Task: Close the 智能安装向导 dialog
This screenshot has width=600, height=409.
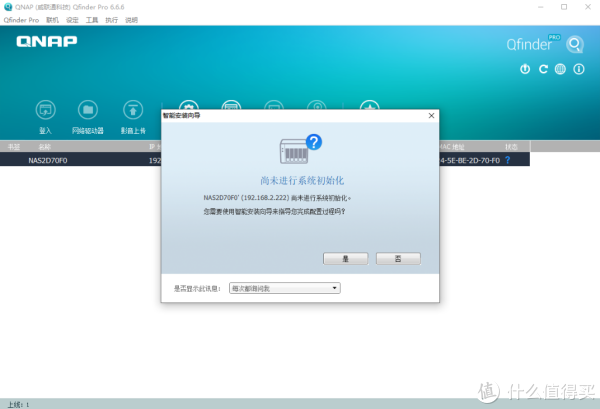Action: pyautogui.click(x=429, y=116)
